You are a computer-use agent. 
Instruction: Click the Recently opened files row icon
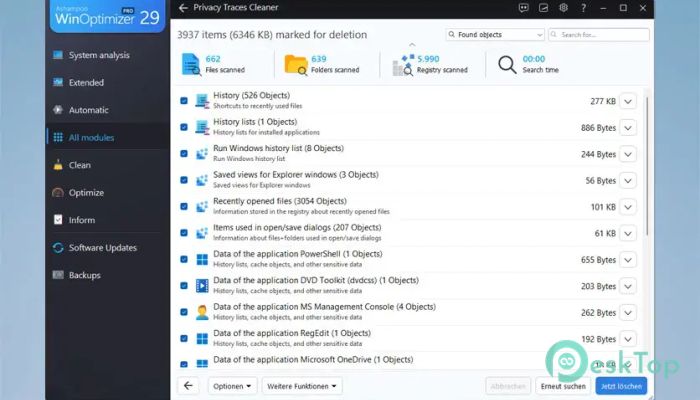[202, 206]
